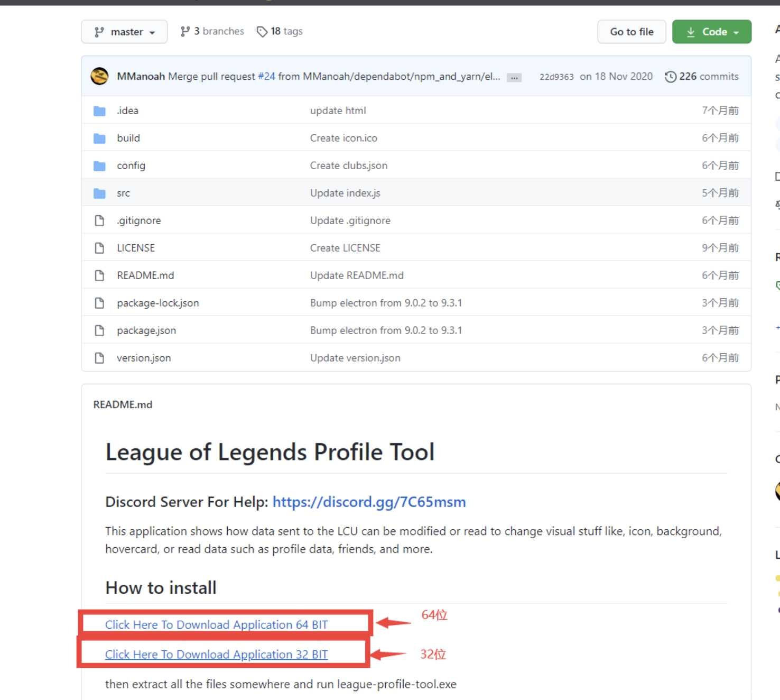The height and width of the screenshot is (700, 780).
Task: Open the LICENSE file
Action: [136, 248]
